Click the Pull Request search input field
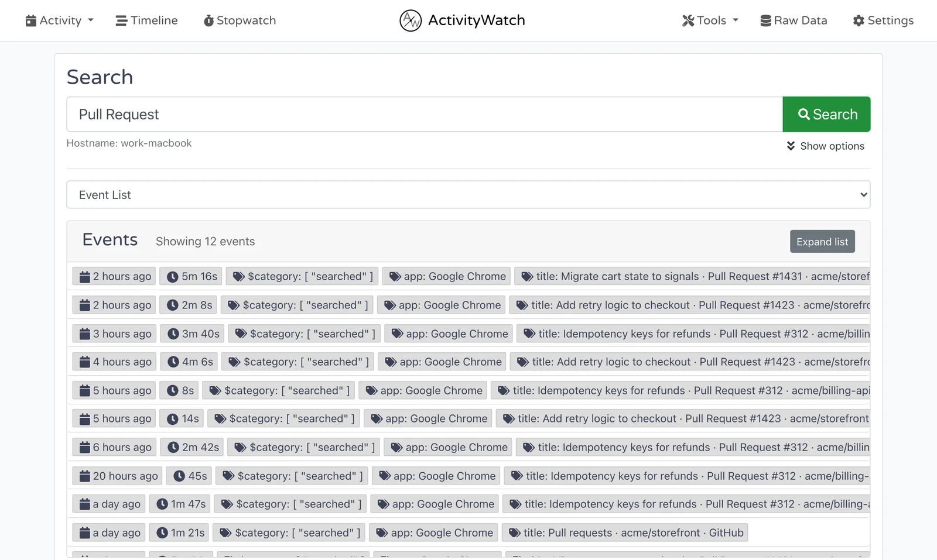This screenshot has width=937, height=560. (x=425, y=114)
